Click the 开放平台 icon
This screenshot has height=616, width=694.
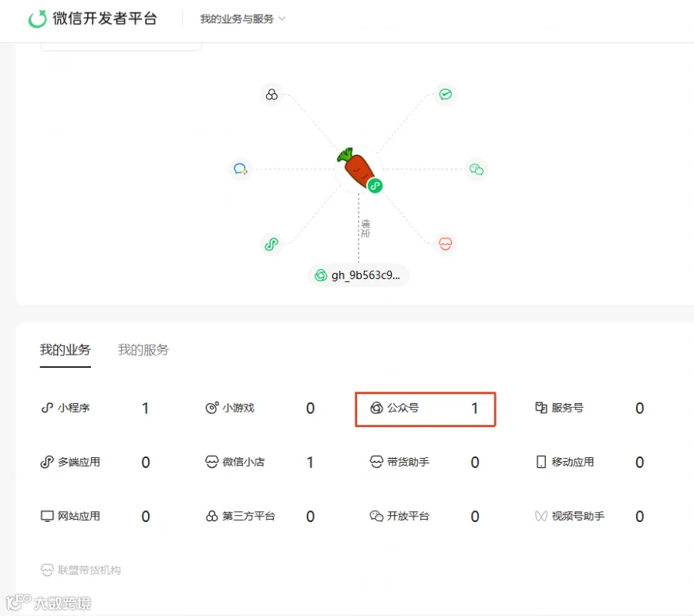click(376, 516)
